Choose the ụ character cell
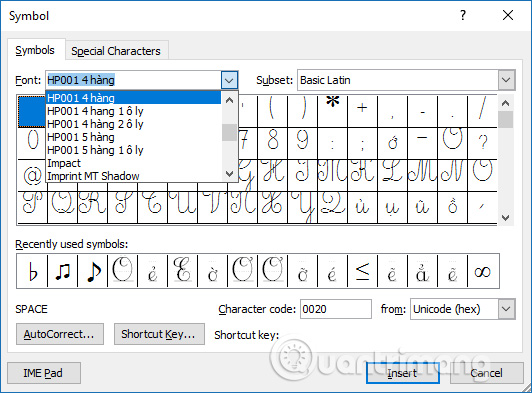Viewport: 532px width, 393px height. point(392,207)
